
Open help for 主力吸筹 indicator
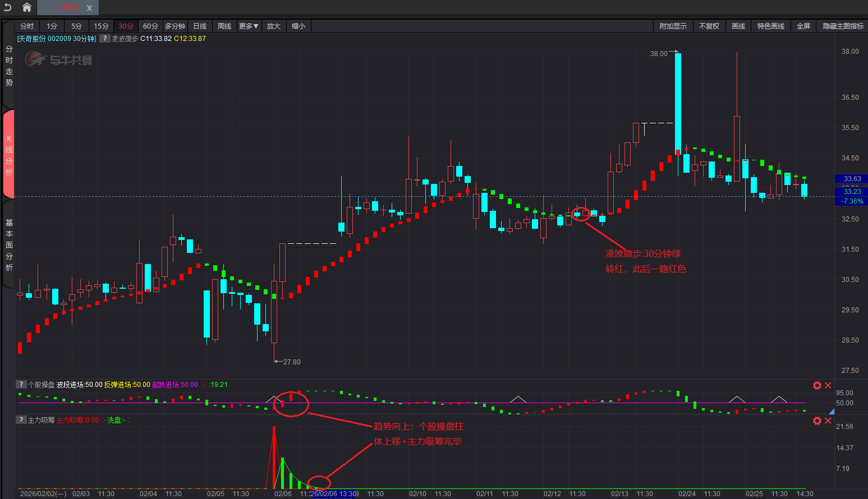tap(21, 420)
